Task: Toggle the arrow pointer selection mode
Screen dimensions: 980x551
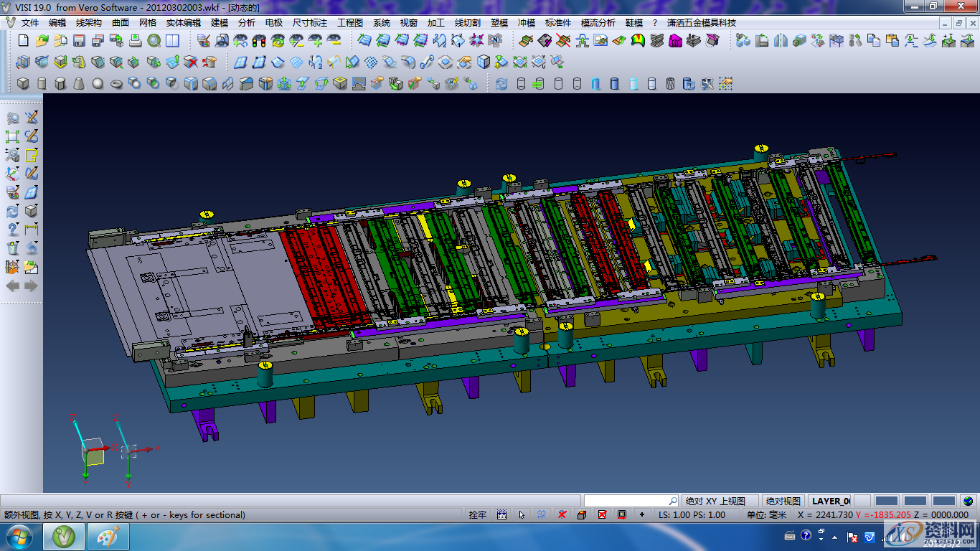Action: point(522,514)
